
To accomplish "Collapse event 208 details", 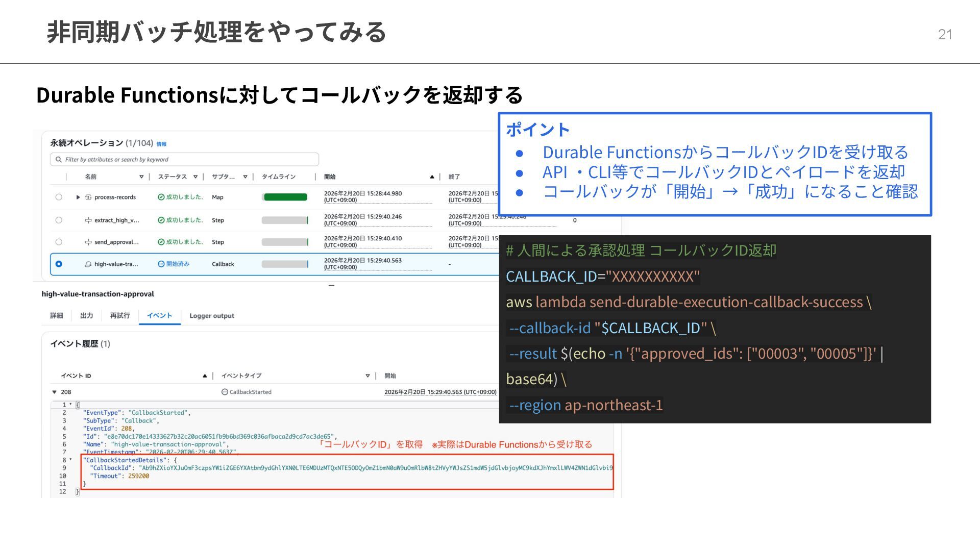I will click(54, 392).
